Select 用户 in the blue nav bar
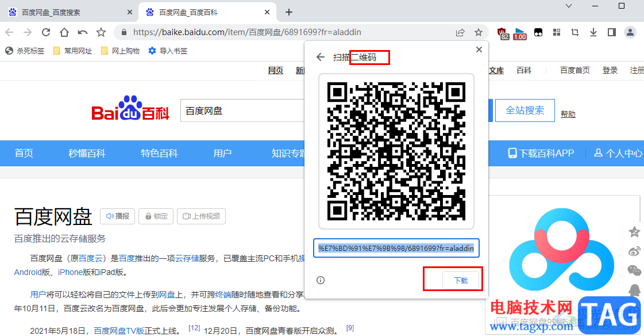The width and height of the screenshot is (644, 336). pos(222,154)
